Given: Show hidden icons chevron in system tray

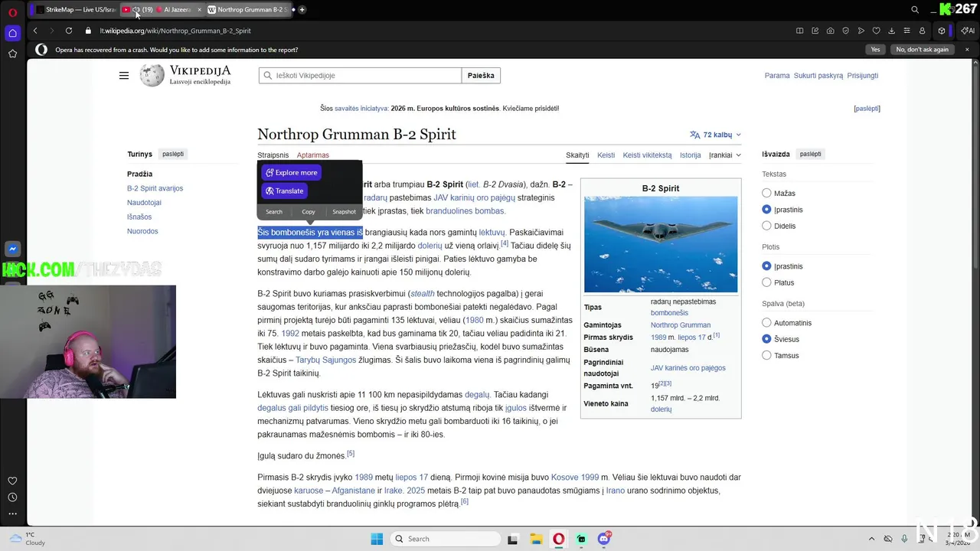Looking at the screenshot, I should (x=871, y=539).
